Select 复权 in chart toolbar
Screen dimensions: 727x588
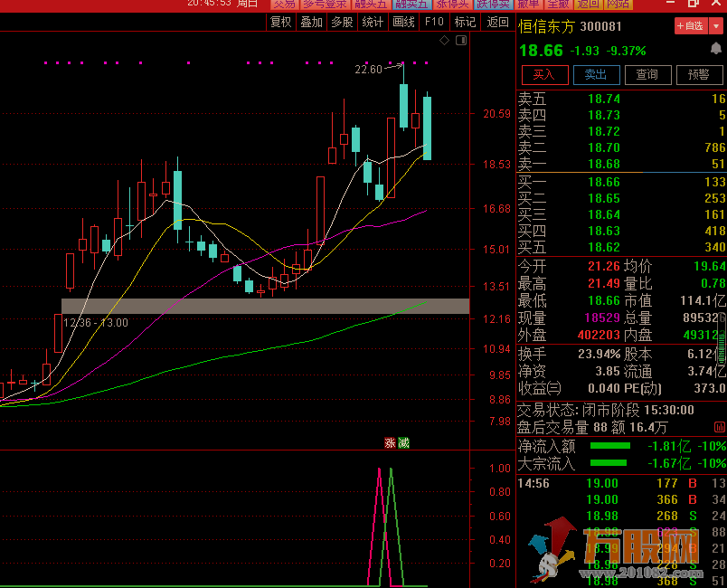(281, 22)
